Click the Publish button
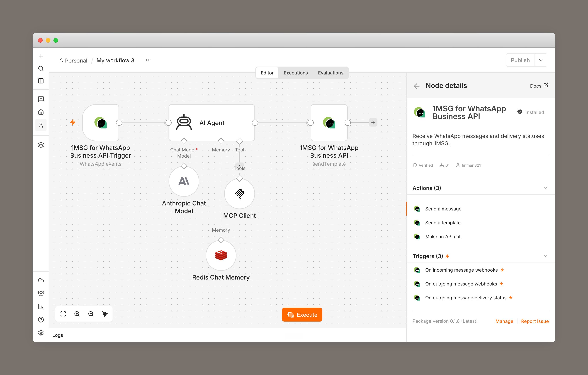 [520, 60]
